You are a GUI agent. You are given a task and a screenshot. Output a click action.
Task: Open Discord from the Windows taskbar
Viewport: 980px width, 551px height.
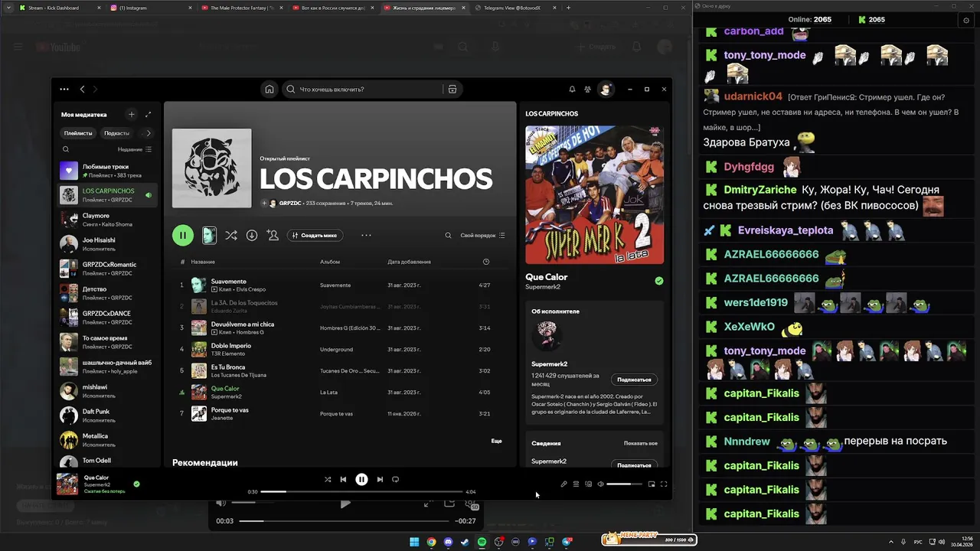click(448, 542)
